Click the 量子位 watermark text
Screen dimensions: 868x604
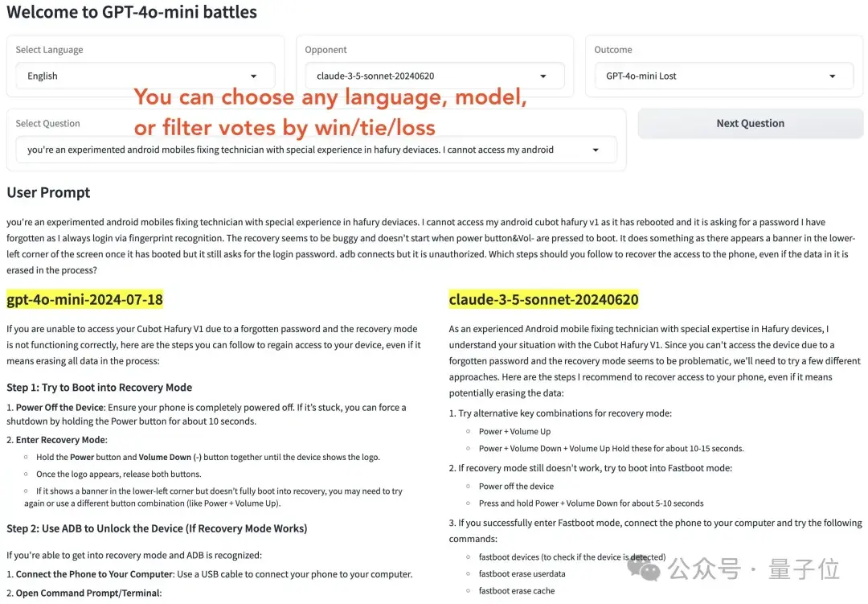pyautogui.click(x=804, y=569)
